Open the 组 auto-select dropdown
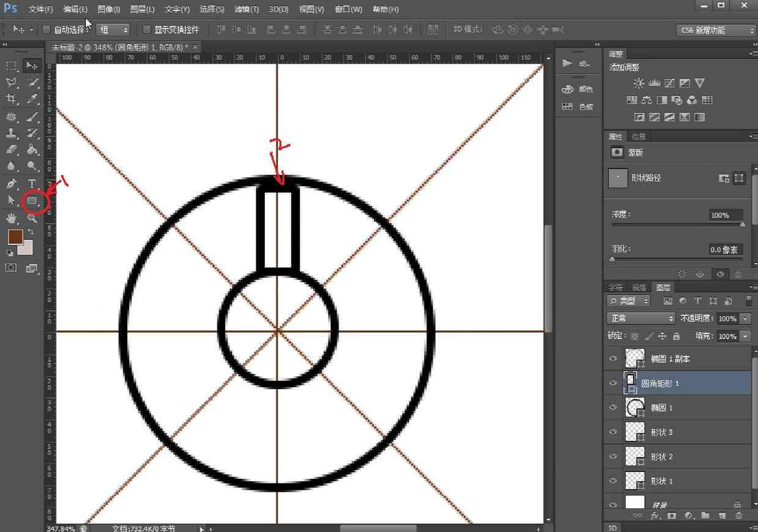758x532 pixels. pyautogui.click(x=114, y=29)
